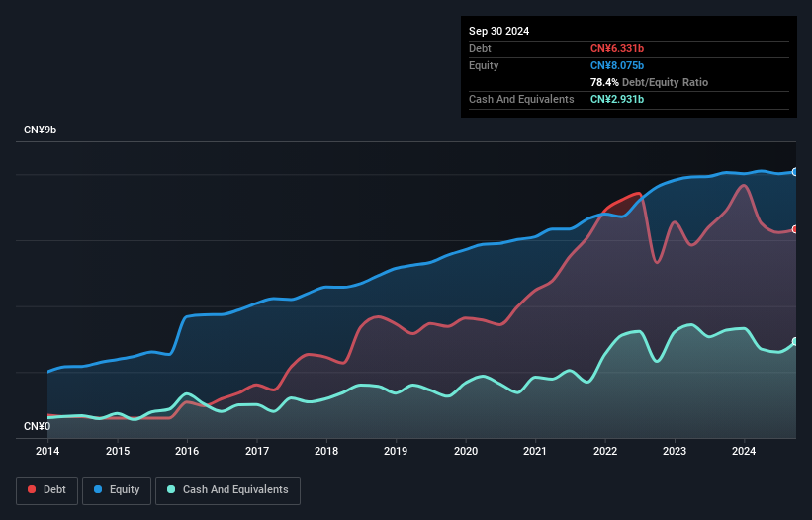Click the 2014 axis label
Viewport: 812px width, 520px height.
[47, 451]
